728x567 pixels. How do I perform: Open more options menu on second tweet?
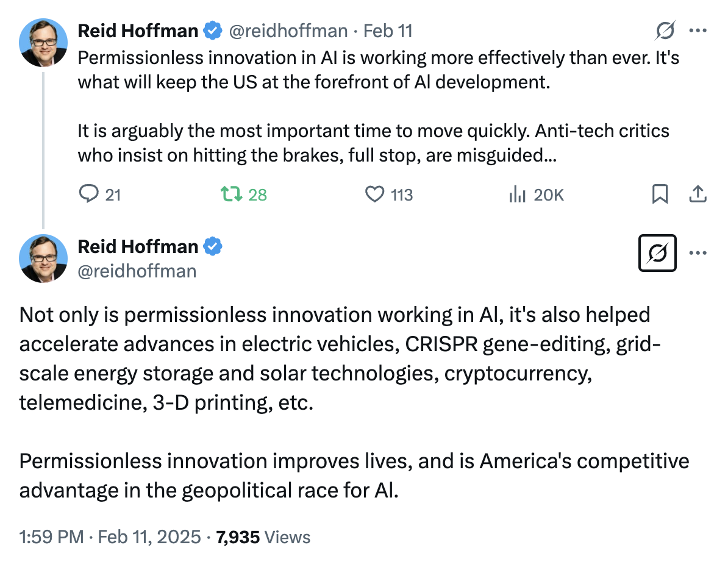tap(698, 253)
